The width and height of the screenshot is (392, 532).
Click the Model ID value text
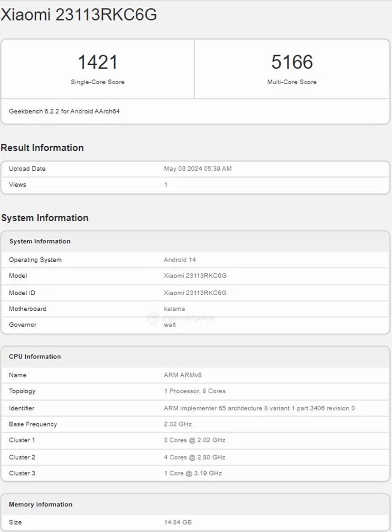coord(195,293)
